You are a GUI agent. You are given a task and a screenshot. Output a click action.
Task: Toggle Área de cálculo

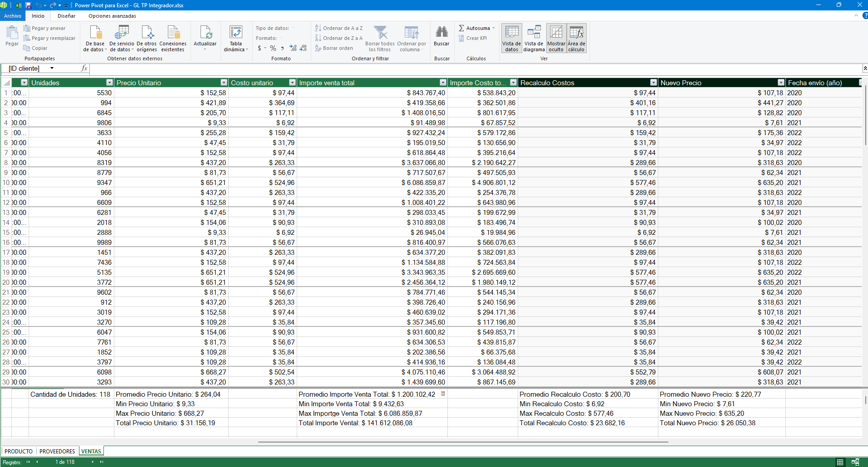coord(576,39)
